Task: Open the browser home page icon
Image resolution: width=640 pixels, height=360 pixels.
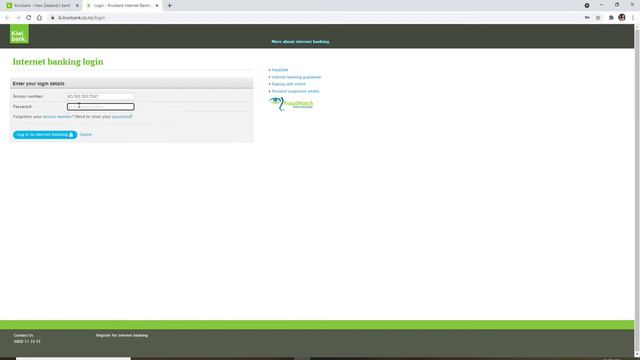Action: 39,18
